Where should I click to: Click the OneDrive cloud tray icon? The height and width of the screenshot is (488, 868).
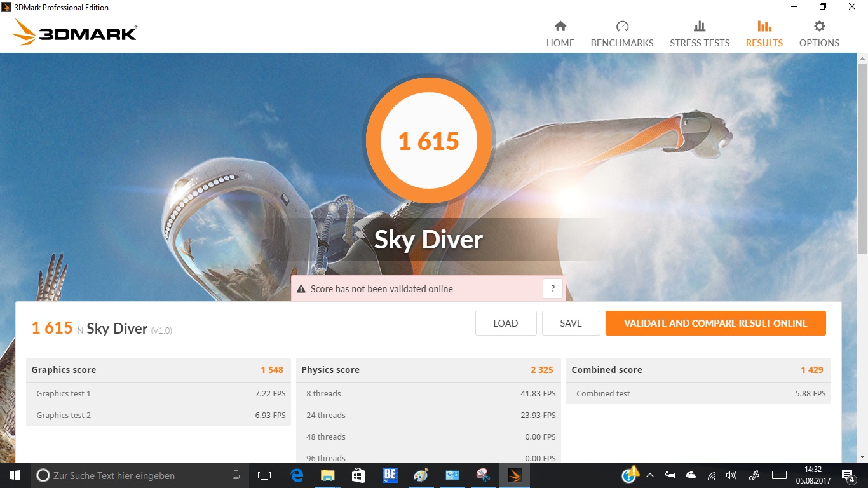691,475
